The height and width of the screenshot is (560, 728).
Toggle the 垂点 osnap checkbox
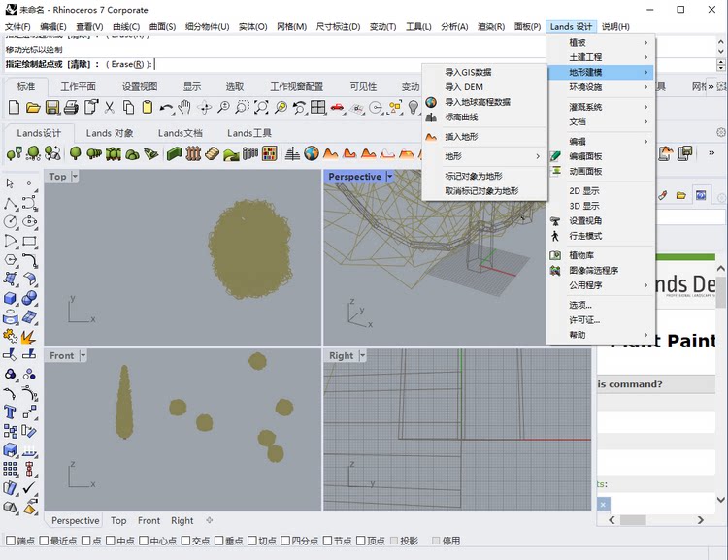pos(219,541)
